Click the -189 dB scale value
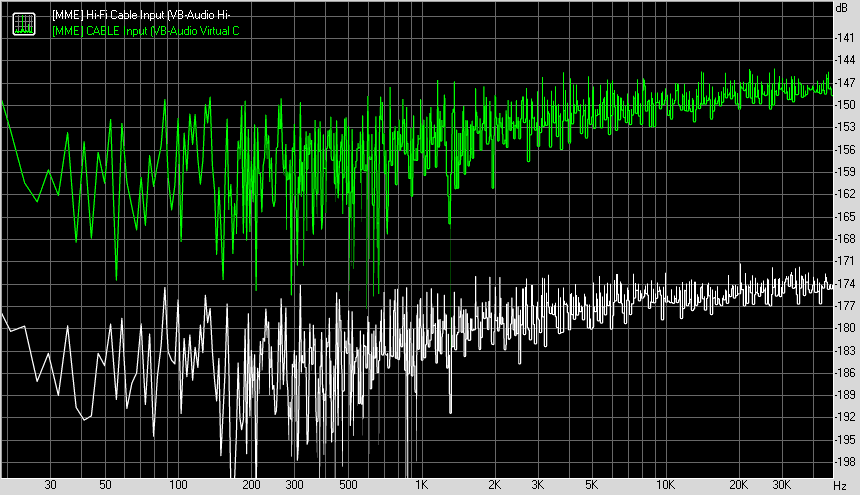 point(845,395)
